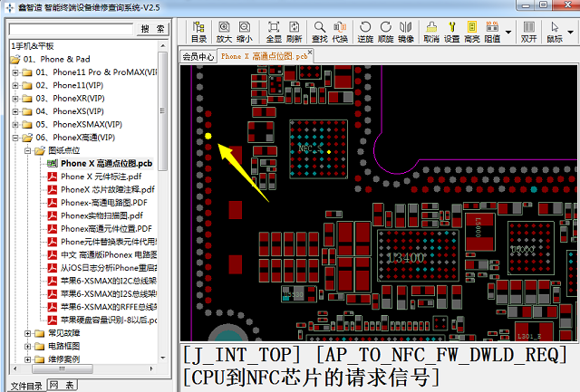This screenshot has width=580, height=392.
Task: Expand the Phone11 Pro & ProMAX folder
Action: (15, 72)
